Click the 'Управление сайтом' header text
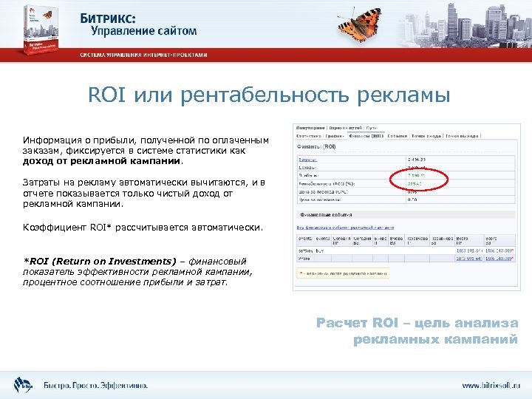 (x=144, y=31)
